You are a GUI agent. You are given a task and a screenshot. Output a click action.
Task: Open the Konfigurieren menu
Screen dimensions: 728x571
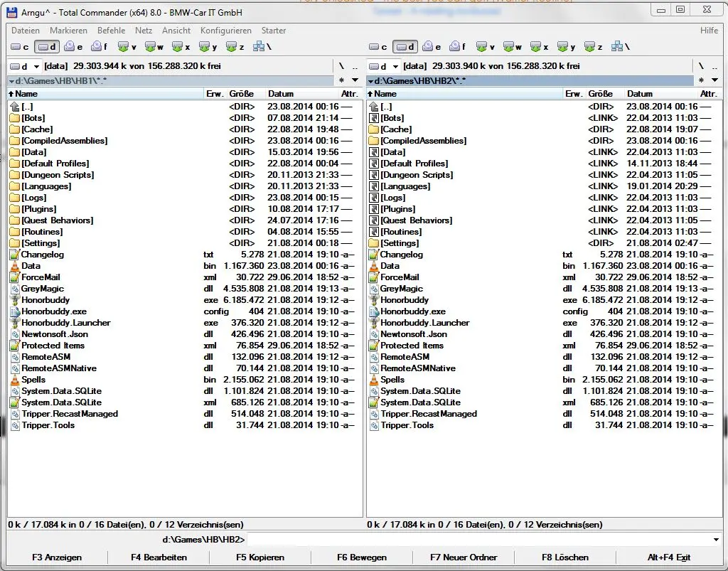tap(225, 31)
